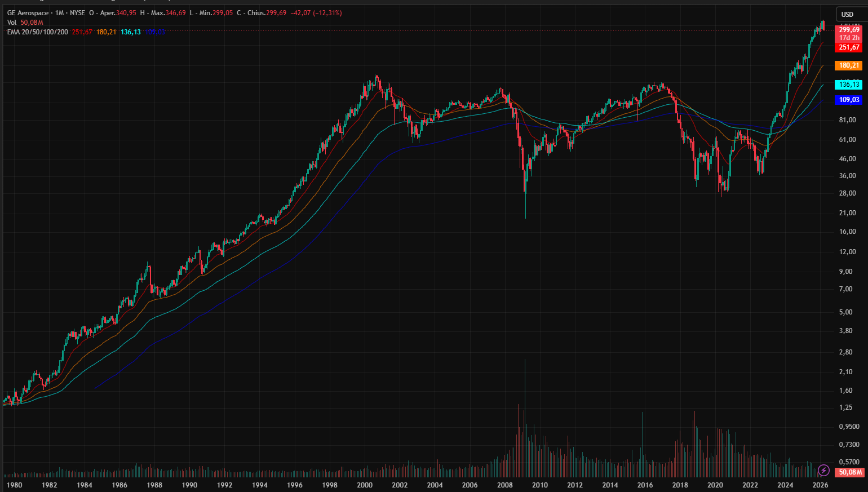Viewport: 868px width, 492px height.
Task: Click the 0,7300 price scale label
Action: point(849,445)
